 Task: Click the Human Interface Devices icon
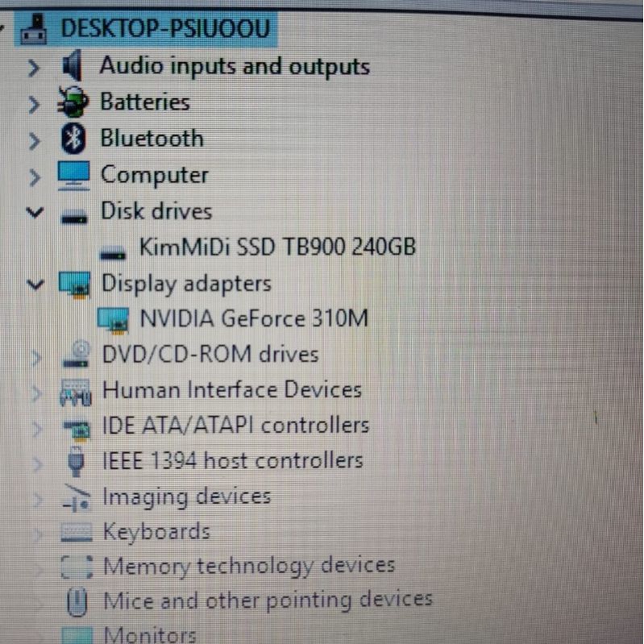click(x=76, y=393)
